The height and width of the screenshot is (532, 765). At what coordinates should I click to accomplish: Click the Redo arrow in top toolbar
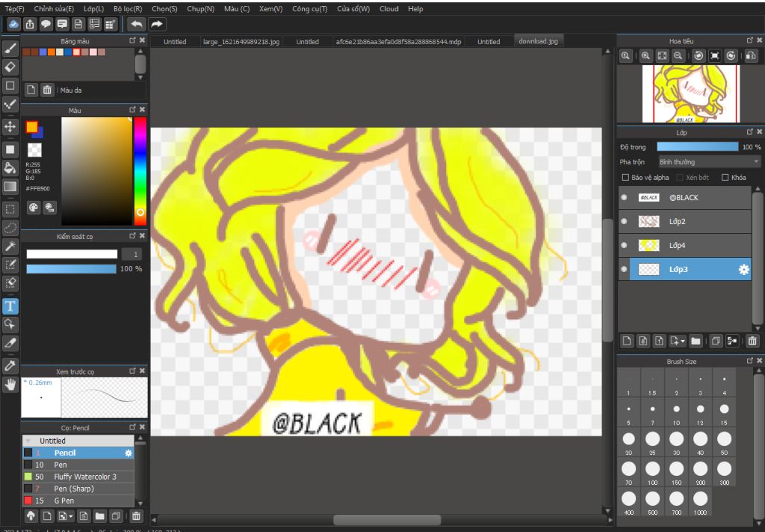click(x=157, y=24)
